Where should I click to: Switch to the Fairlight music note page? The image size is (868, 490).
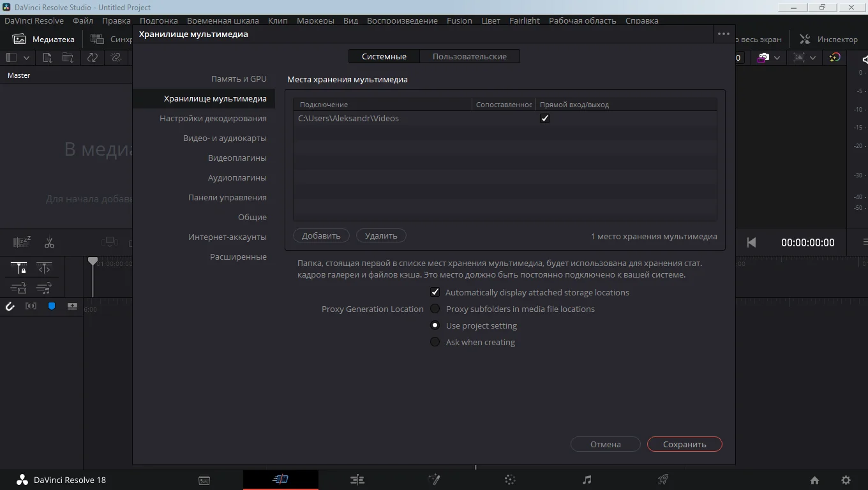pyautogui.click(x=587, y=480)
